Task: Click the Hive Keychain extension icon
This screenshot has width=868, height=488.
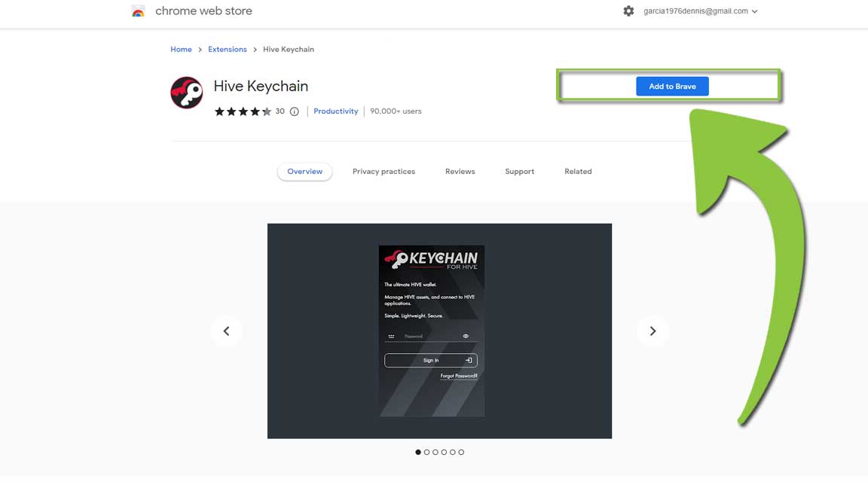Action: (187, 93)
